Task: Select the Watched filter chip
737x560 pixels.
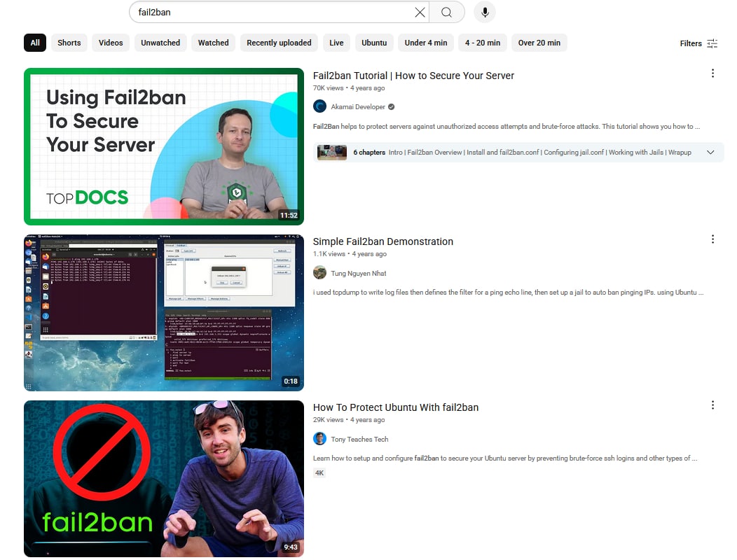Action: (x=214, y=43)
